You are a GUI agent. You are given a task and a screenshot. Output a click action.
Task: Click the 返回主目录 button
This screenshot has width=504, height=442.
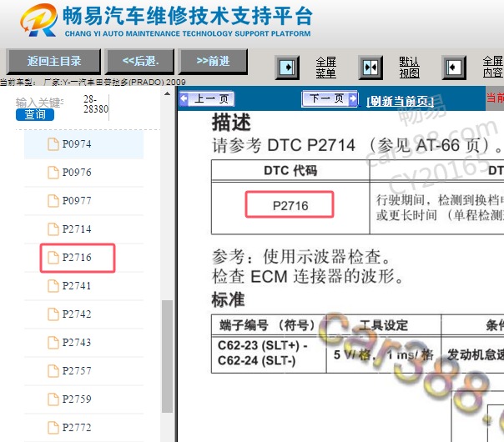pos(53,61)
